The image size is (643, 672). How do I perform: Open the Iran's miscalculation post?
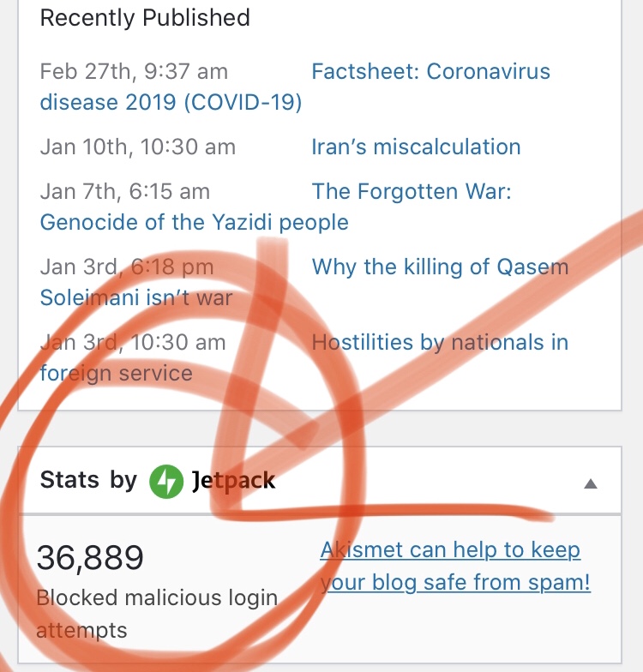point(416,147)
